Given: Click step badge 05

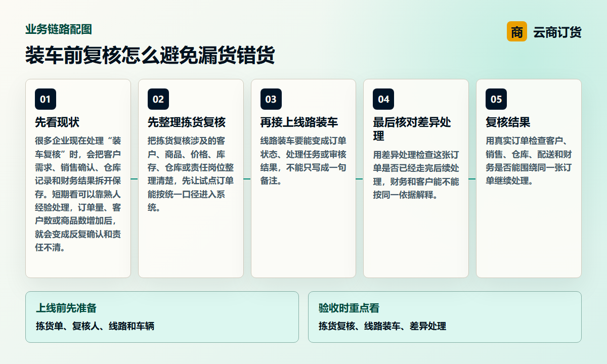Looking at the screenshot, I should pyautogui.click(x=496, y=99).
